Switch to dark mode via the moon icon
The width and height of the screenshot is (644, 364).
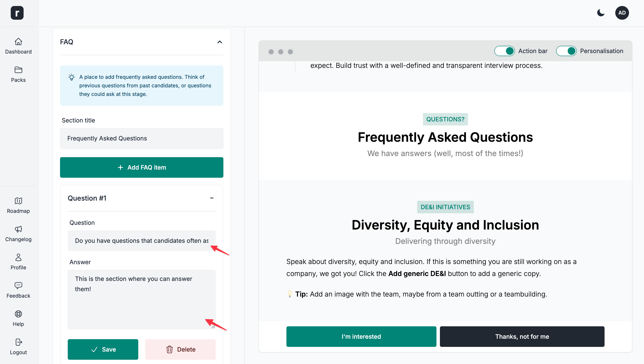tap(601, 13)
